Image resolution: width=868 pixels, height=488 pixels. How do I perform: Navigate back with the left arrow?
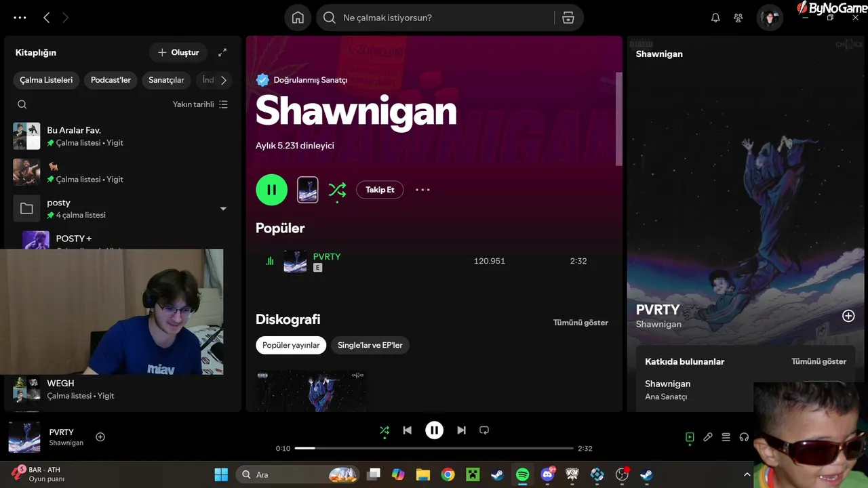tap(46, 18)
